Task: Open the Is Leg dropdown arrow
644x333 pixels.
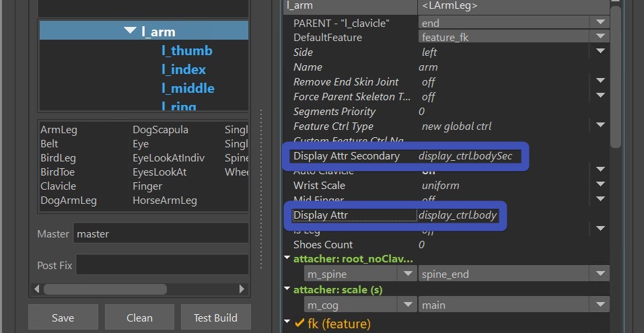Action: [600, 228]
